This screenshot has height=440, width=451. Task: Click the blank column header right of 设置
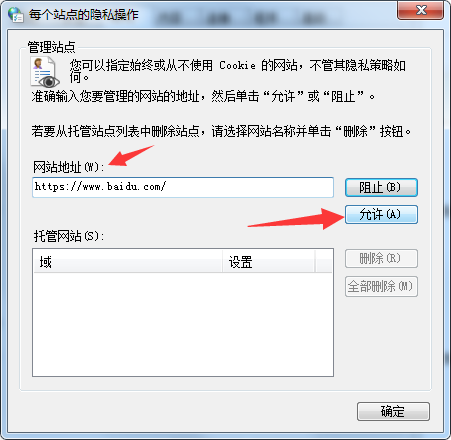(x=323, y=262)
